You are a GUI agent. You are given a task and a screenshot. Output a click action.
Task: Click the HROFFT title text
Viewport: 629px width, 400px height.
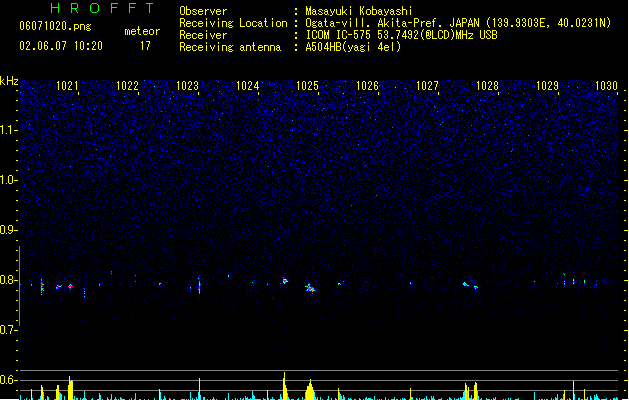point(103,8)
